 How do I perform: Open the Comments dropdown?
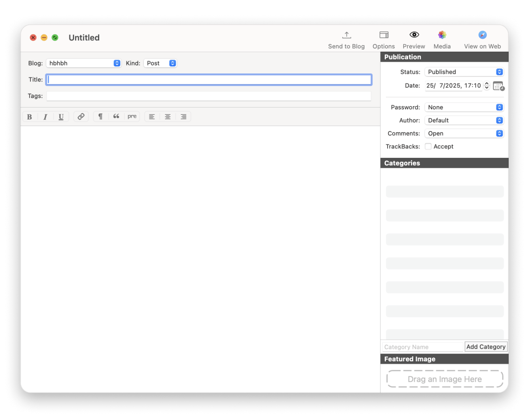point(464,133)
